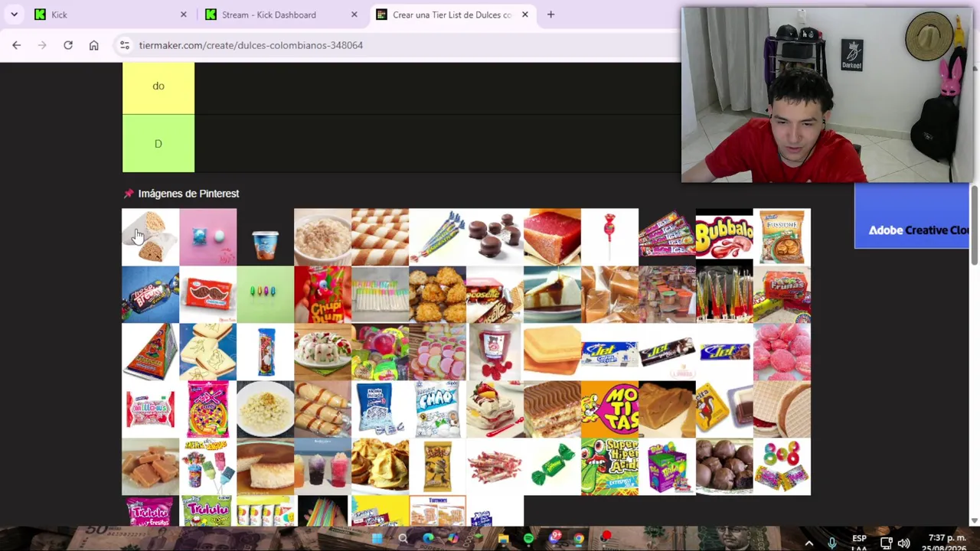Select the colorful gummy rings image
The width and height of the screenshot is (980, 551).
pos(782,467)
